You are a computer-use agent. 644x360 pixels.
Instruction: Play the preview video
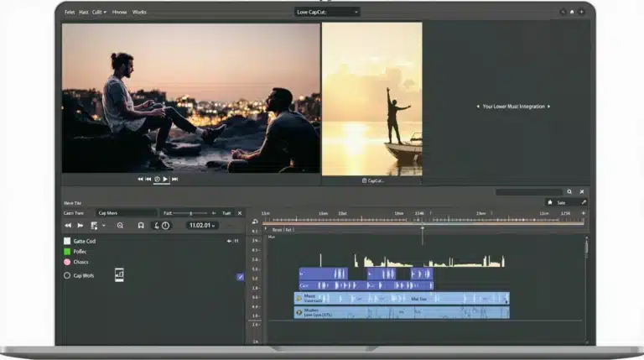(x=165, y=180)
